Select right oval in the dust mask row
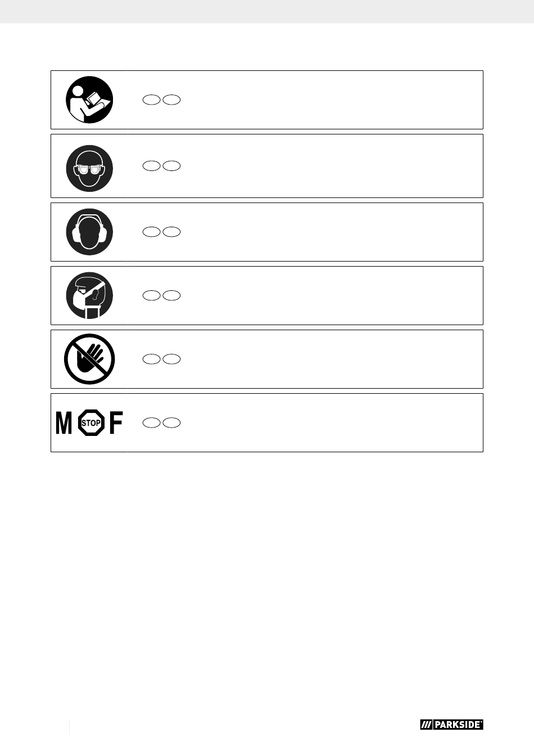Screen dimensions: 534x756 [x=171, y=295]
